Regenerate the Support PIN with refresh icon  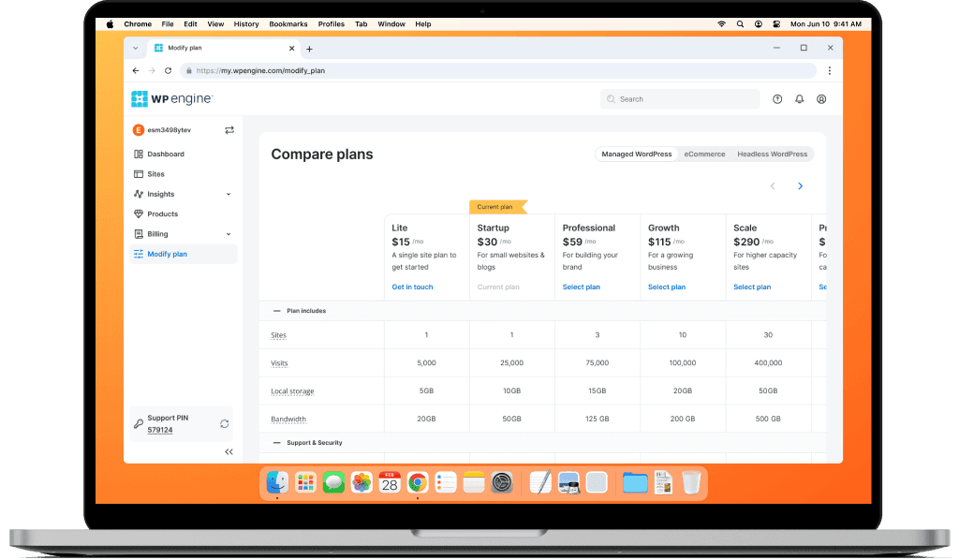pyautogui.click(x=225, y=423)
